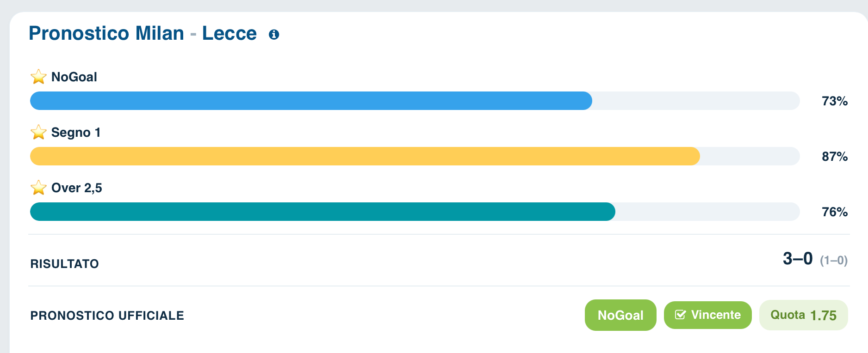Click the info icon beside Lecce title
Screen dimensions: 868x353
[274, 35]
